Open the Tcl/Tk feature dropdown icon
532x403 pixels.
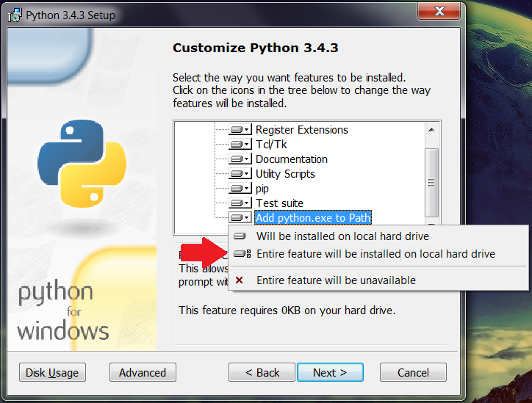point(240,145)
